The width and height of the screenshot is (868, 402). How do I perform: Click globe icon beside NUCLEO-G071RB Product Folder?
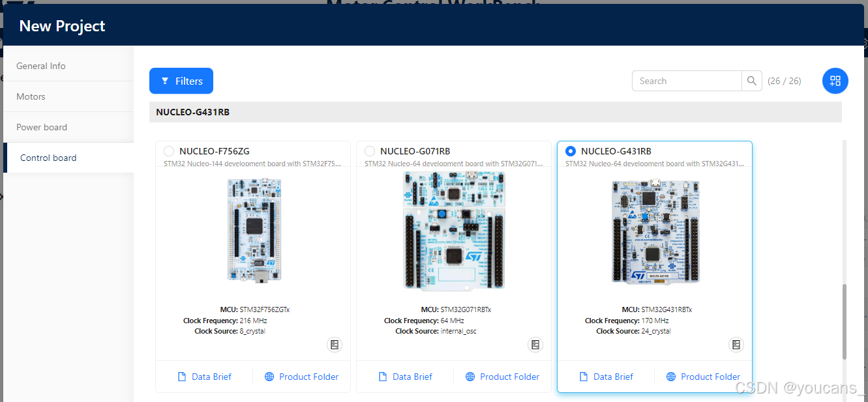click(470, 377)
